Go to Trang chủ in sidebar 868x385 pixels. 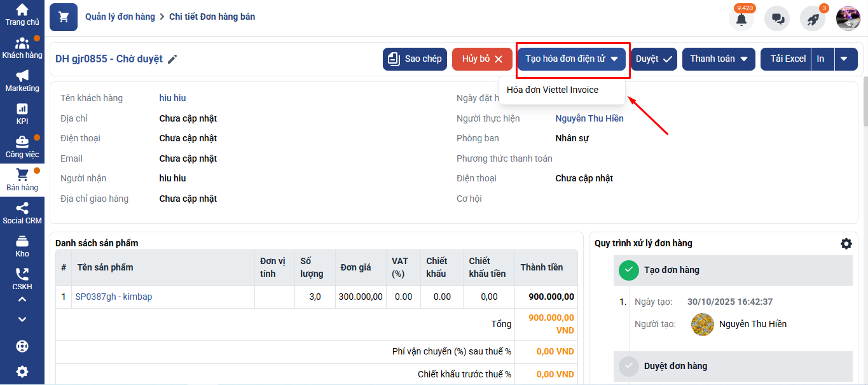22,15
